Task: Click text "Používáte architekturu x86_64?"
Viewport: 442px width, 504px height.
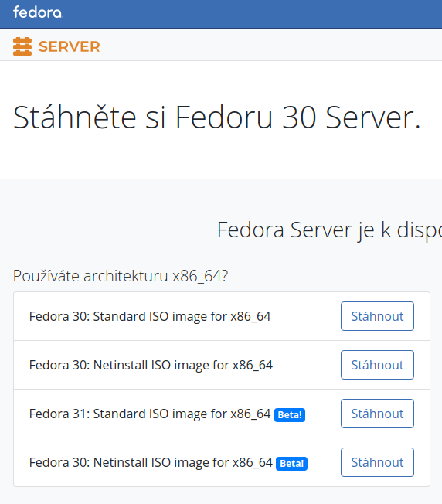Action: tap(121, 276)
